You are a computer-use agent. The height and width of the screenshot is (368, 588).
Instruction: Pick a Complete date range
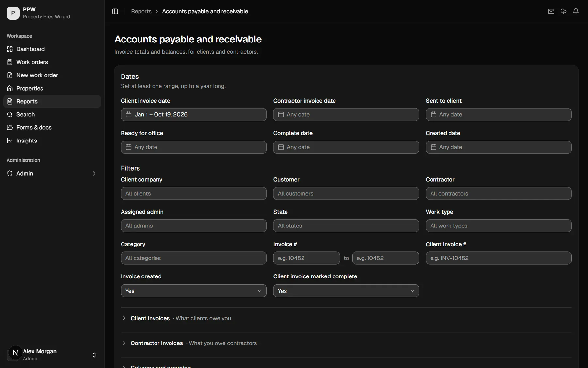(346, 147)
